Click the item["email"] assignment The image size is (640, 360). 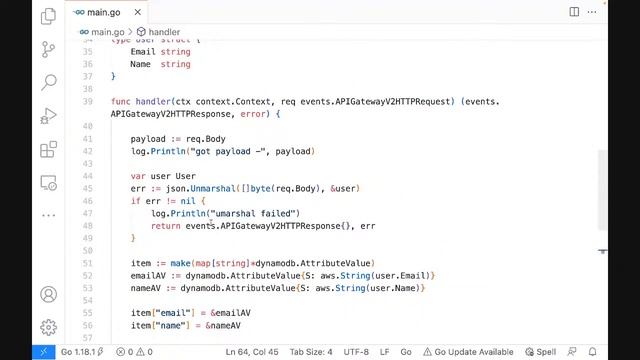[x=191, y=313]
